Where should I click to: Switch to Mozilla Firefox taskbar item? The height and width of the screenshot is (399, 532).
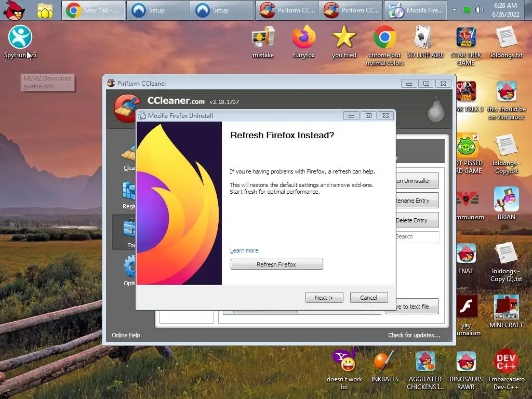click(416, 10)
